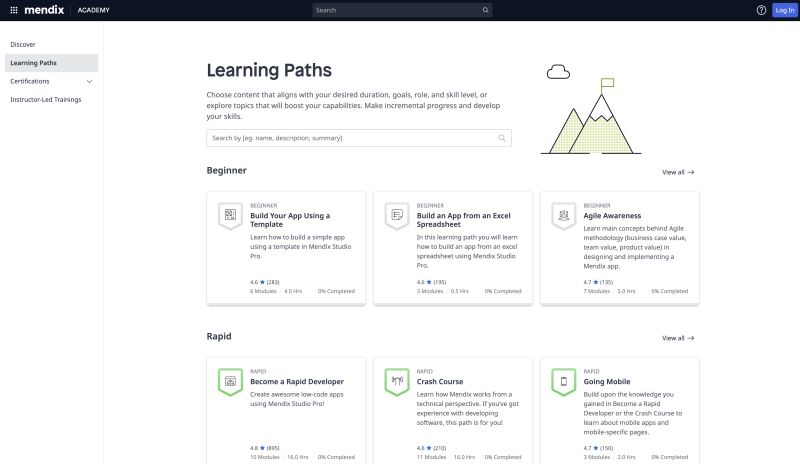
Task: Open Discover in the sidebar
Action: coord(23,44)
